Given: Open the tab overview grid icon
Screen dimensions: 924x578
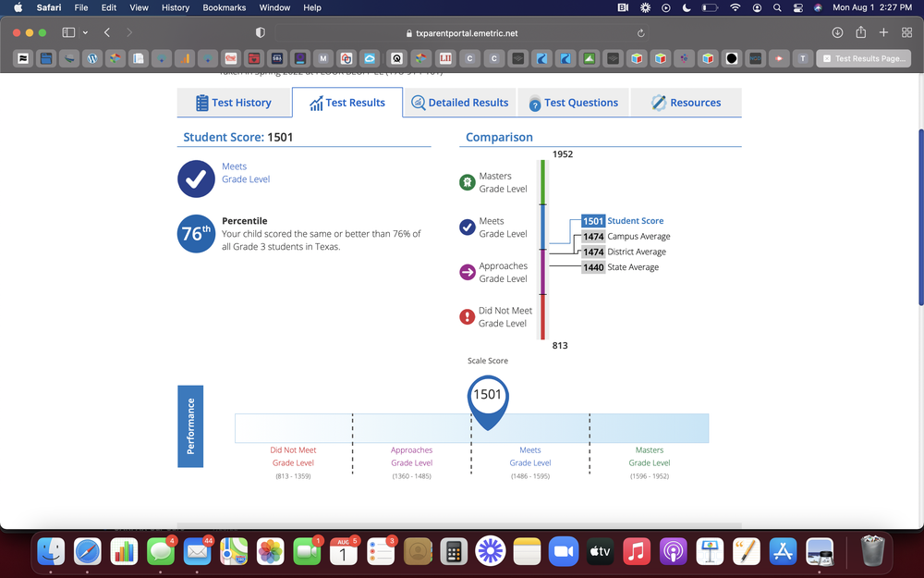Looking at the screenshot, I should [x=906, y=31].
